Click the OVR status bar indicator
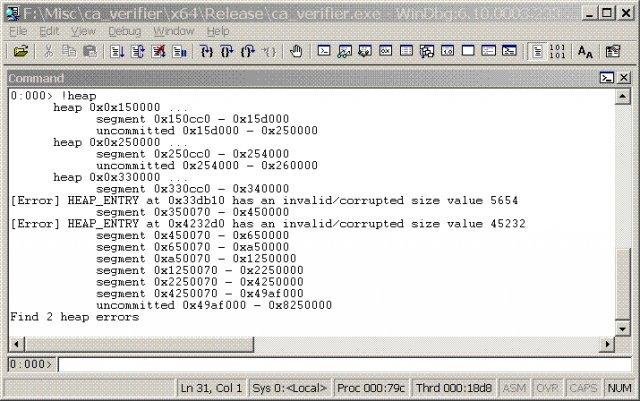 pos(547,388)
